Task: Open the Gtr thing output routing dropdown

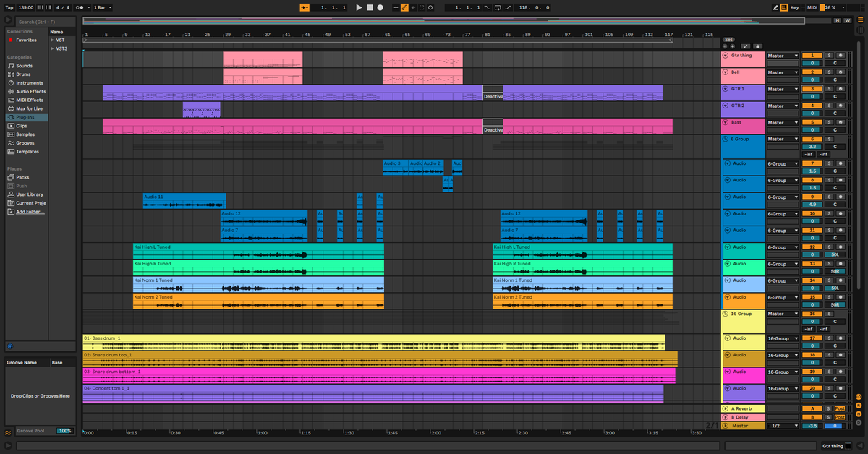Action: [783, 56]
